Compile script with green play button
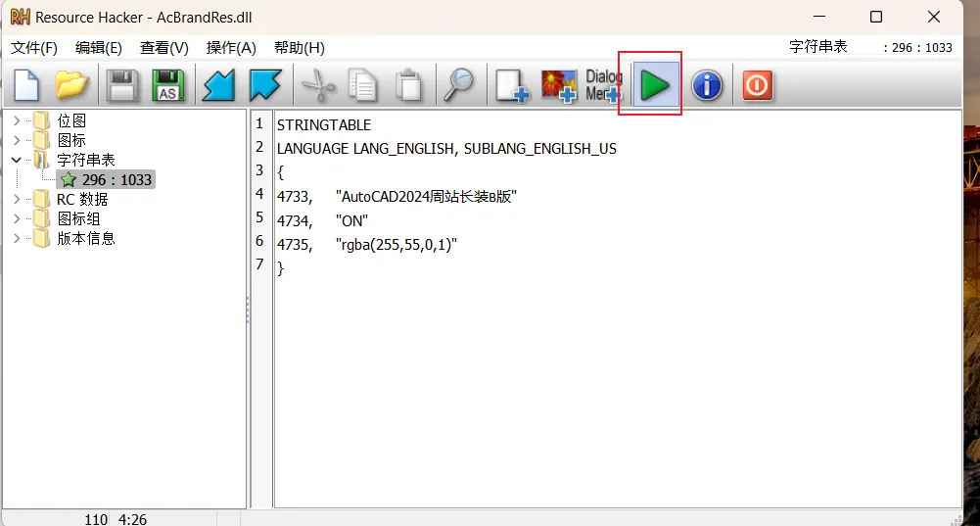The height and width of the screenshot is (526, 980). point(655,85)
